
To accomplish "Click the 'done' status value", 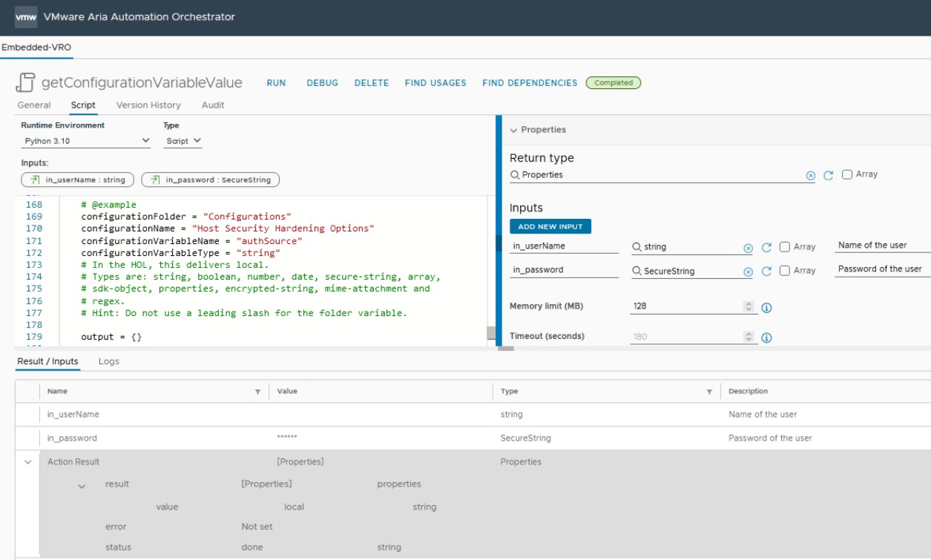I will coord(252,547).
